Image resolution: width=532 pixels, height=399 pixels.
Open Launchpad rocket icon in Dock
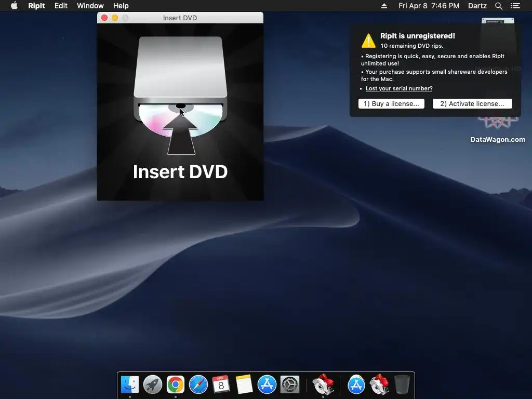[153, 385]
